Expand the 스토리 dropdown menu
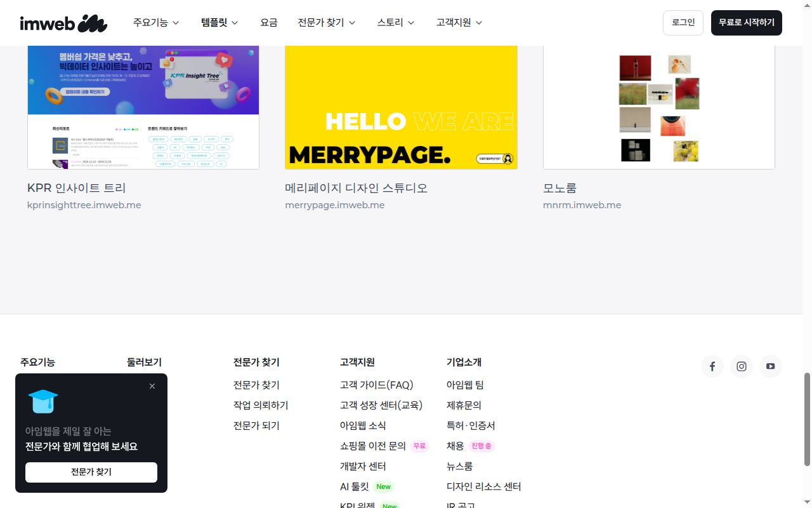 coord(396,23)
